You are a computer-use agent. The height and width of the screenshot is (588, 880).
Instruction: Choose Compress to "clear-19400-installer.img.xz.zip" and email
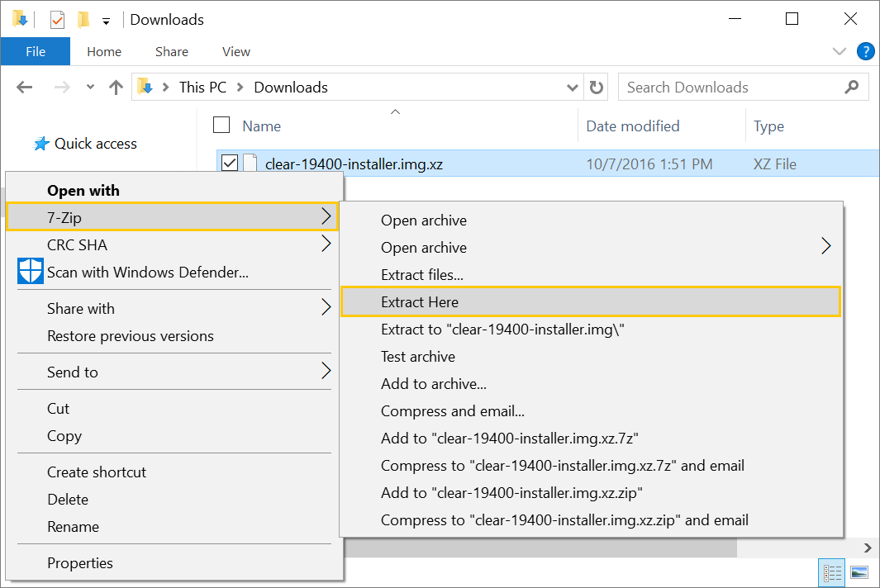(591, 520)
